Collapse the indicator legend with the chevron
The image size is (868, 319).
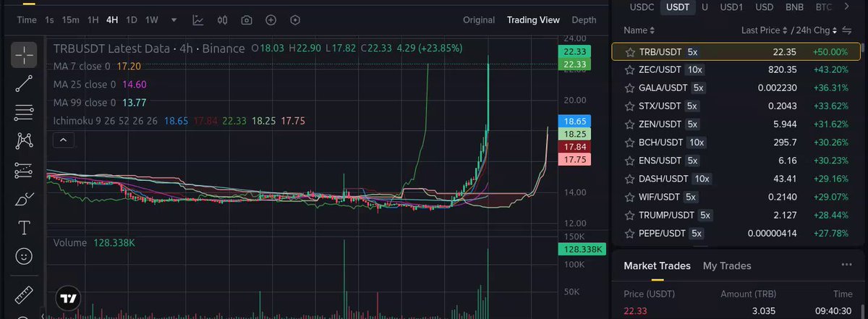(x=64, y=140)
